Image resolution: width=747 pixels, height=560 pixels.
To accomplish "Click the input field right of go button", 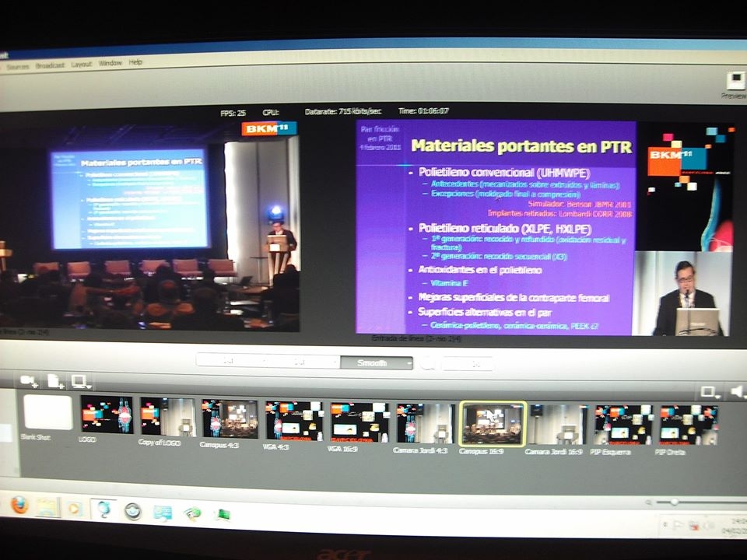I will 468,364.
